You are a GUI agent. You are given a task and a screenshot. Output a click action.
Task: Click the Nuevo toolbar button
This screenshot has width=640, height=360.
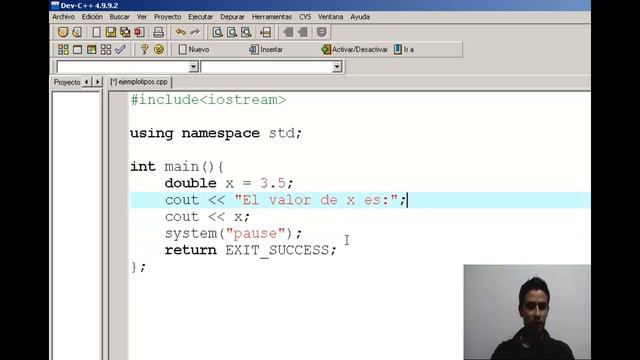tap(194, 49)
